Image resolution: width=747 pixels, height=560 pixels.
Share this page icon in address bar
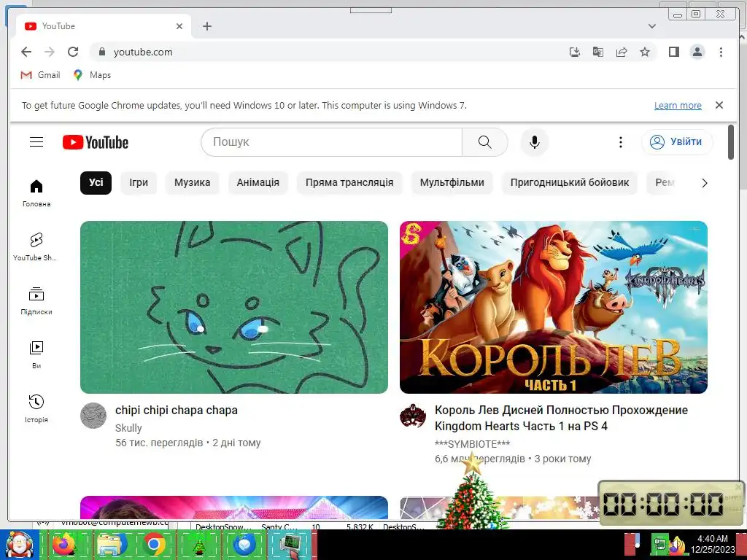click(x=622, y=52)
